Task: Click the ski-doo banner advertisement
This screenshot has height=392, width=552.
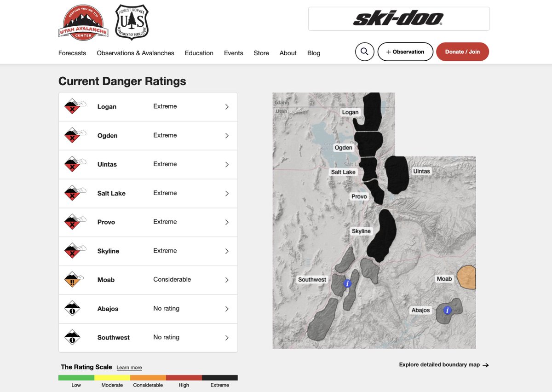Action: [399, 19]
